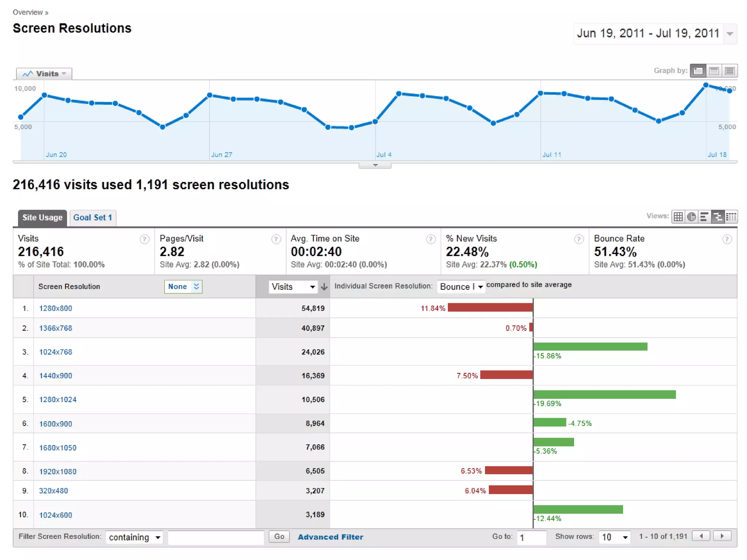
Task: Go to next page of results
Action: pyautogui.click(x=722, y=536)
